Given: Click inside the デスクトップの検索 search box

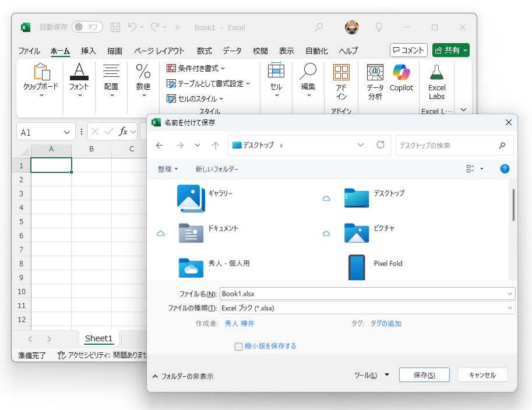Looking at the screenshot, I should click(x=449, y=145).
